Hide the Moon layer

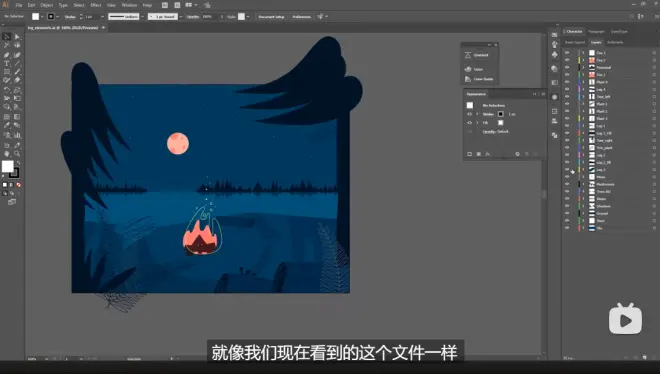coord(567,177)
